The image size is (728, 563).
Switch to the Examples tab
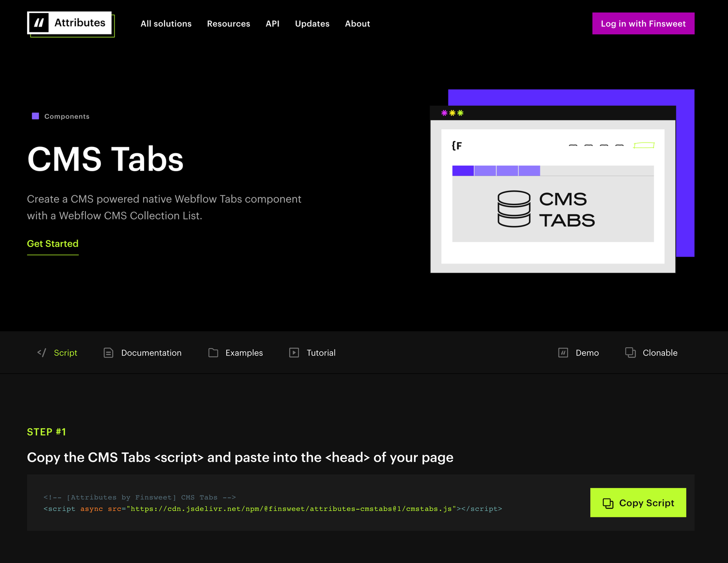click(235, 353)
